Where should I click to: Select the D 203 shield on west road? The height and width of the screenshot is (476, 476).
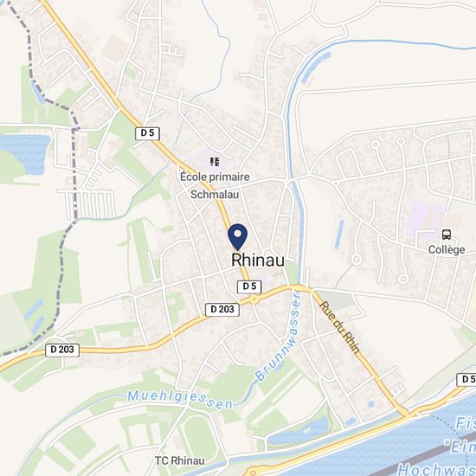[x=62, y=350]
